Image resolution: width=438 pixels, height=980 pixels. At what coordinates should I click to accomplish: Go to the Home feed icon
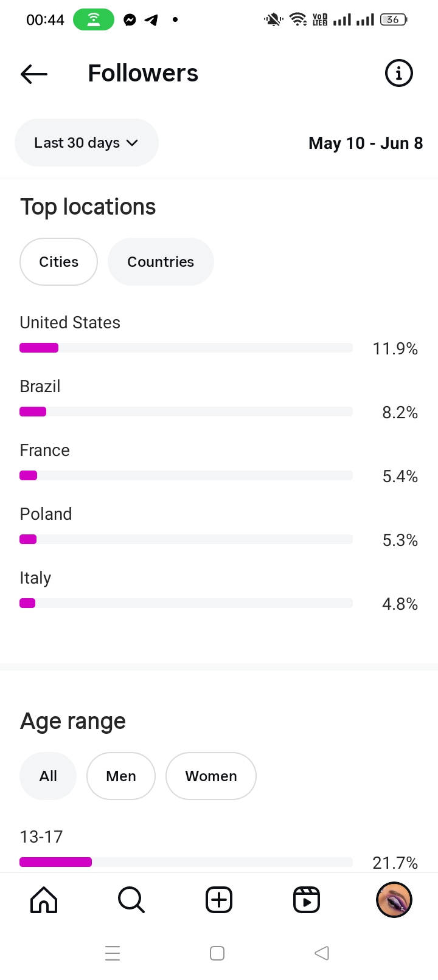44,900
